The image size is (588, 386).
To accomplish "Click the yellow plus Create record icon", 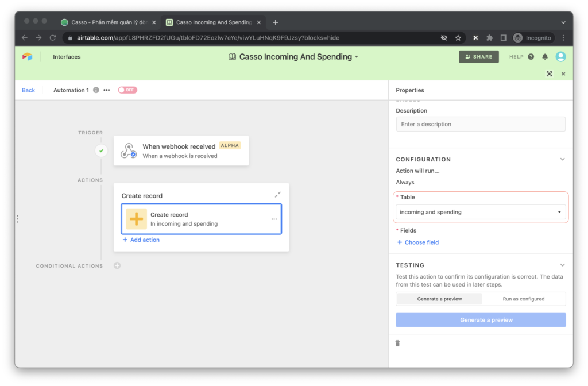I will (x=136, y=219).
